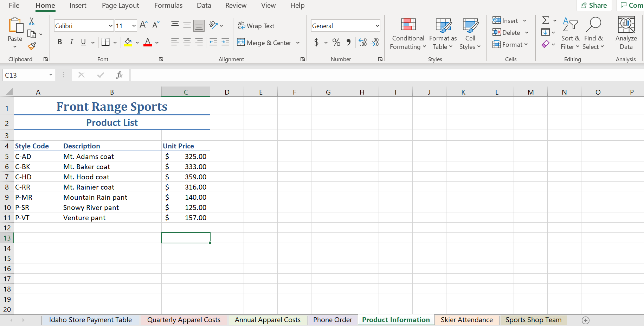This screenshot has height=326, width=644.
Task: Apply the Percent Style number format
Action: [x=336, y=43]
